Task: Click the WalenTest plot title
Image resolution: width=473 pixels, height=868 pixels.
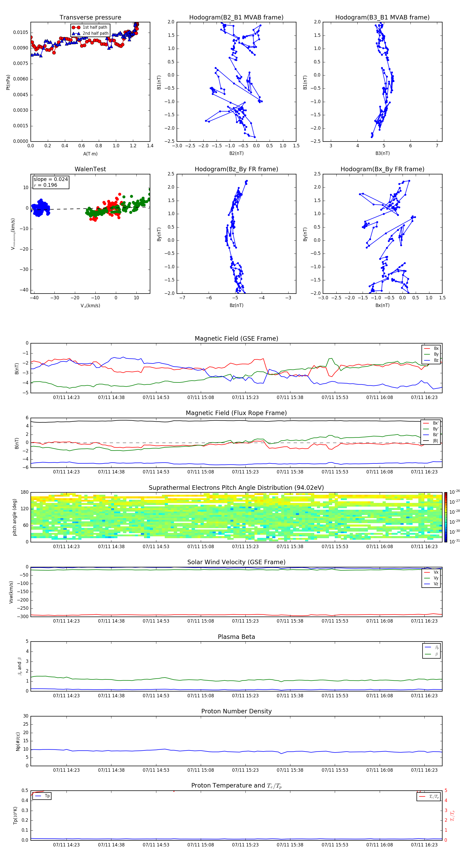Action: click(90, 169)
